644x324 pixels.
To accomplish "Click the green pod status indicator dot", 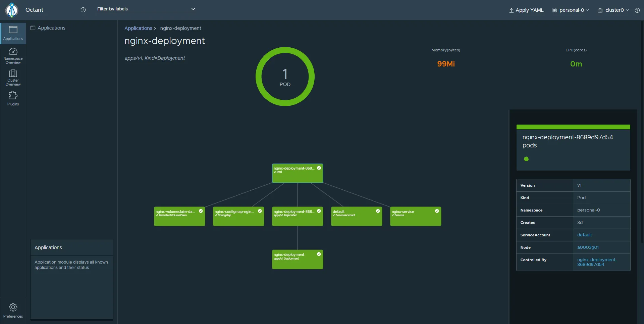I will point(526,159).
